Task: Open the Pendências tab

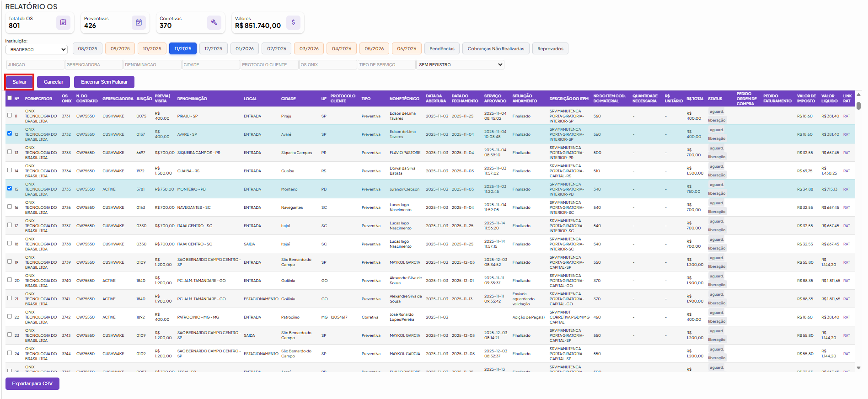Action: [442, 48]
